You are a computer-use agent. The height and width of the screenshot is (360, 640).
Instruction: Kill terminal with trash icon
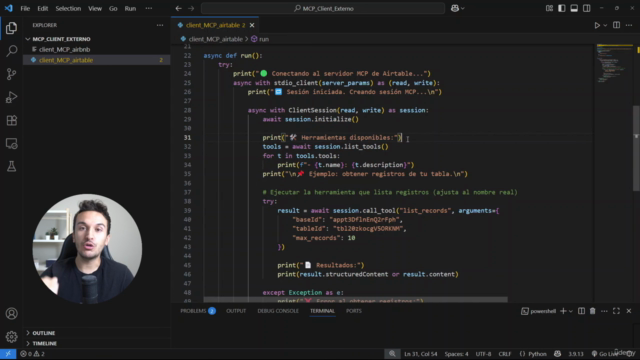593,311
